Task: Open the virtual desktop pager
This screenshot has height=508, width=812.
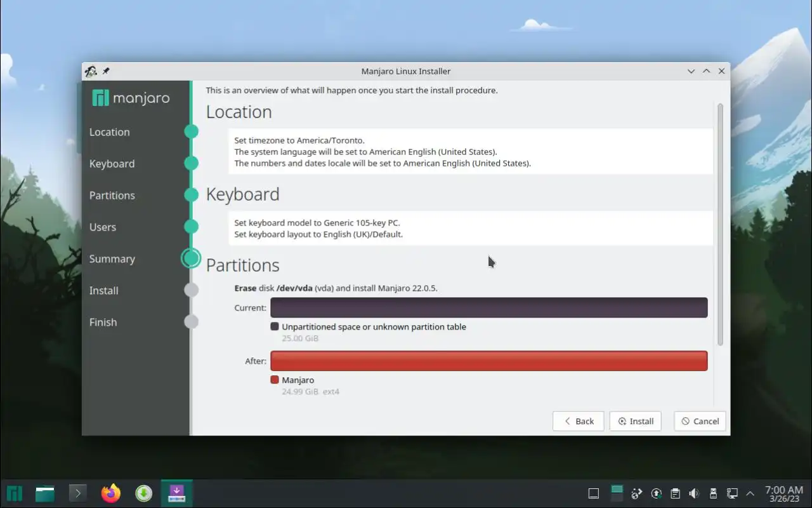Action: click(617, 493)
